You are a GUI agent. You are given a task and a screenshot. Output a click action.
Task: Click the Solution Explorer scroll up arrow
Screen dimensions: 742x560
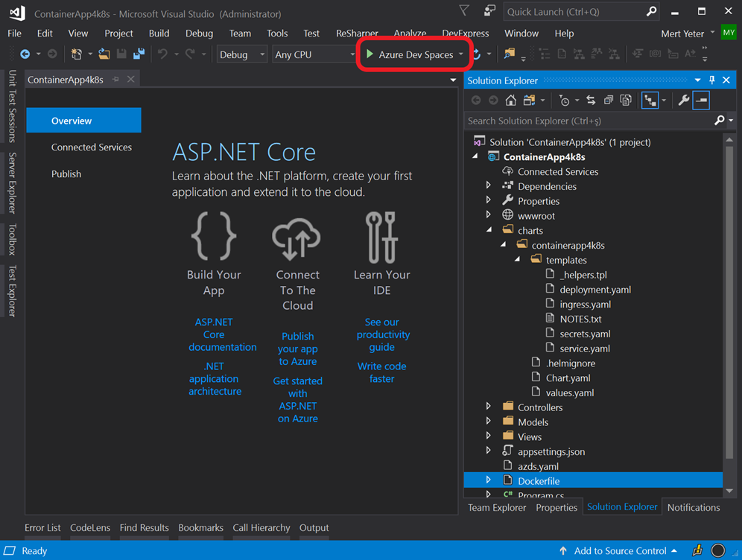[x=729, y=139]
